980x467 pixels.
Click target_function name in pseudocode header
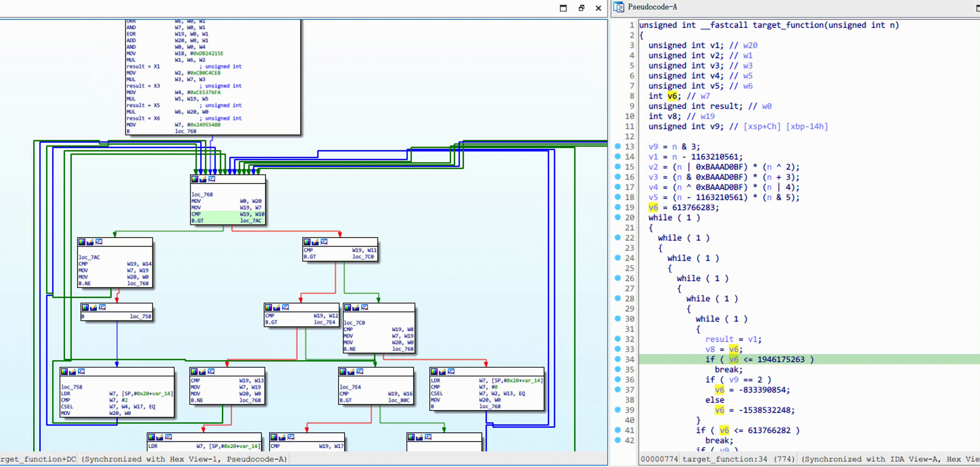(788, 25)
